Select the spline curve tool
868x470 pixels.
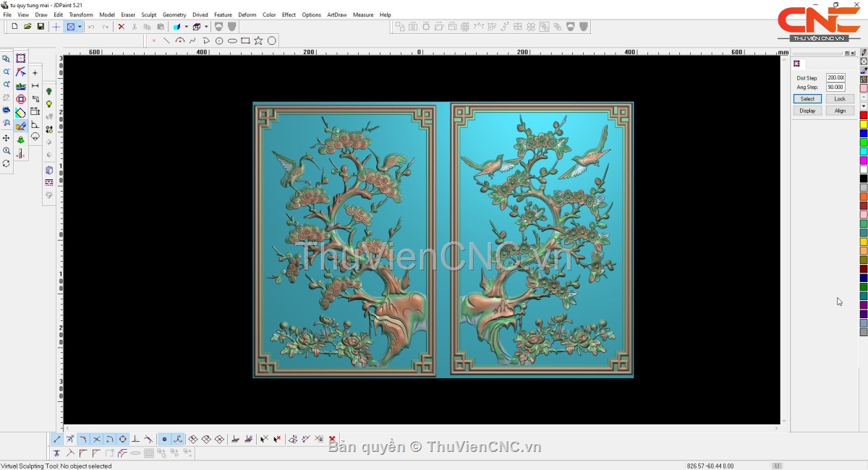tap(193, 40)
